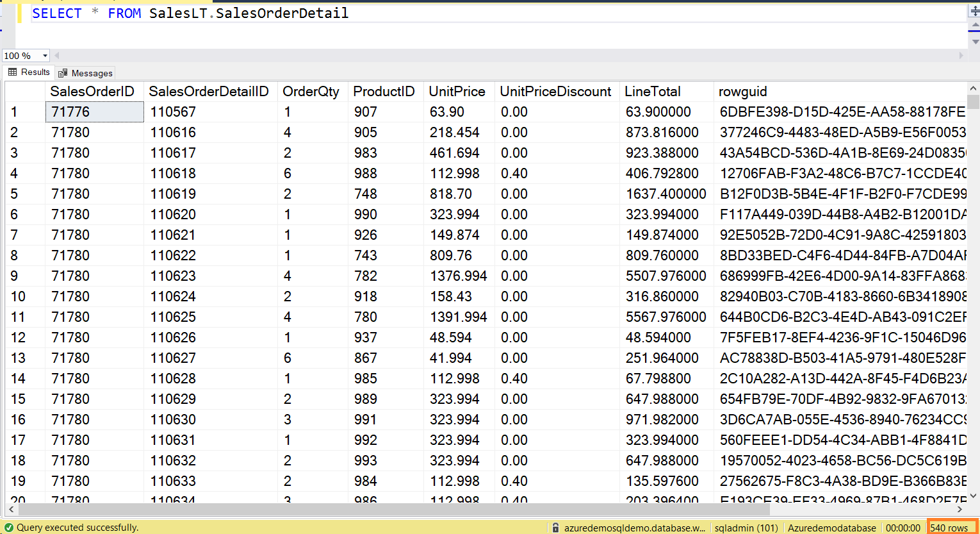Click the padlock icon in the status bar
980x534 pixels.
pyautogui.click(x=554, y=526)
